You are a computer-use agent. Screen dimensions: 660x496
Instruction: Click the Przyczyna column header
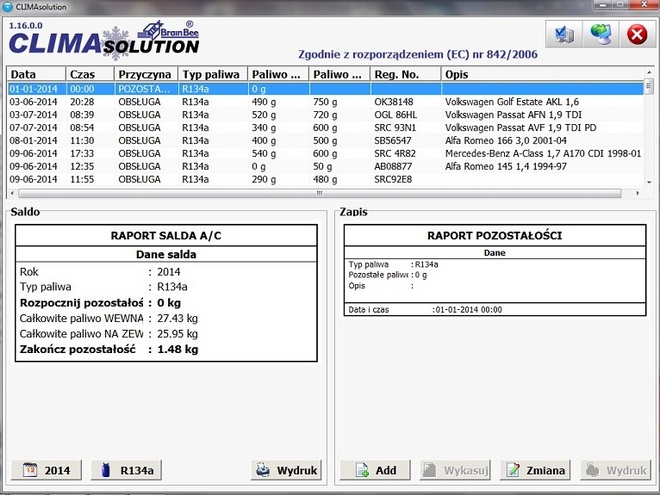pyautogui.click(x=145, y=74)
